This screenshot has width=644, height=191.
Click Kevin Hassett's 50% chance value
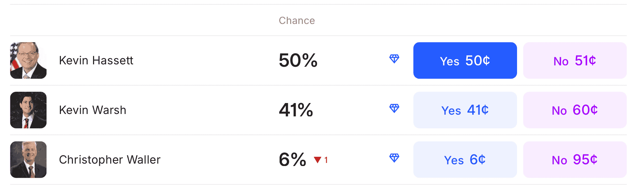(298, 61)
